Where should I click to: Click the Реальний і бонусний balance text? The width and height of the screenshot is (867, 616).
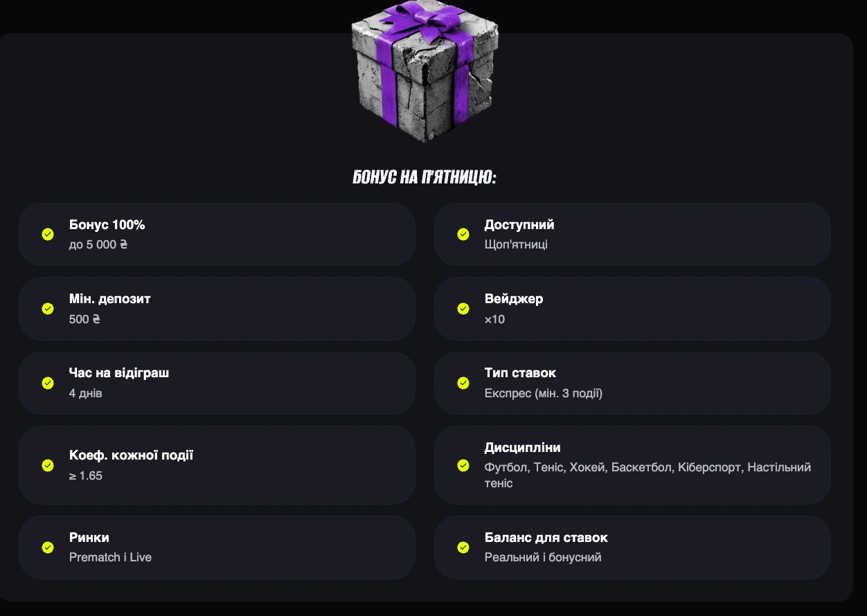pyautogui.click(x=543, y=557)
